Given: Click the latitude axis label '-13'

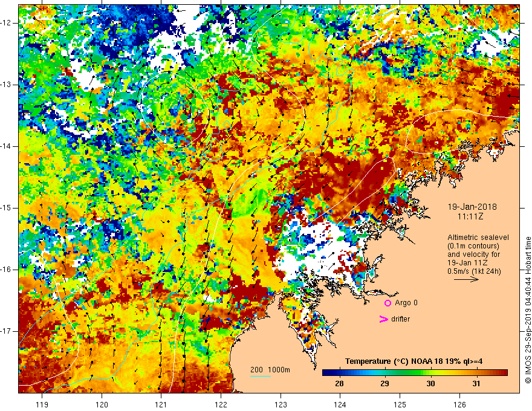Looking at the screenshot, I should [x=6, y=85].
